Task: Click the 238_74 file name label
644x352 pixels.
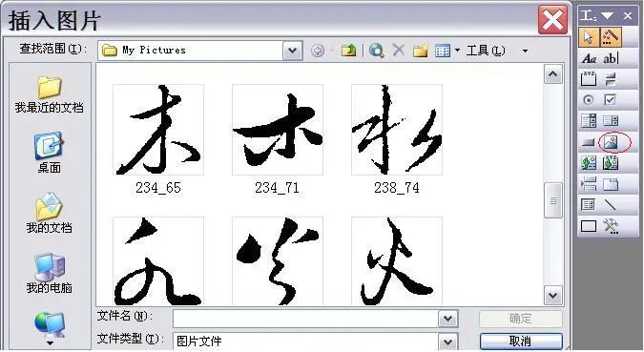Action: click(x=397, y=188)
